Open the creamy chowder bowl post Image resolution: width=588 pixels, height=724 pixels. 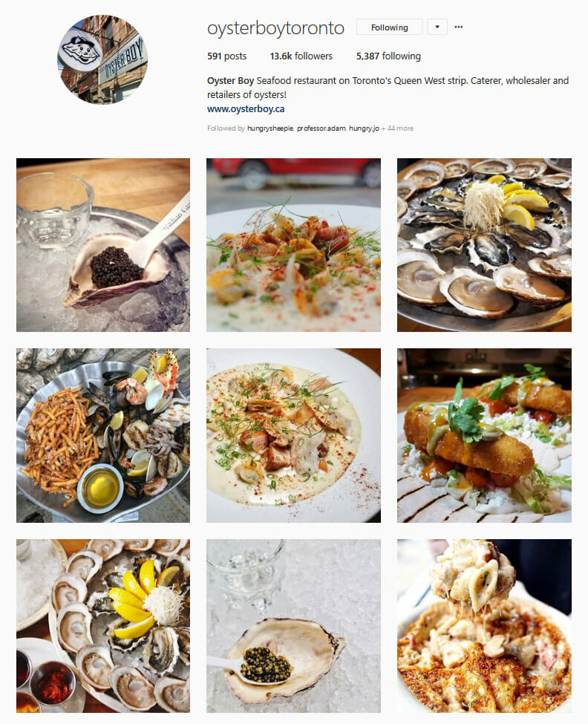pyautogui.click(x=293, y=435)
